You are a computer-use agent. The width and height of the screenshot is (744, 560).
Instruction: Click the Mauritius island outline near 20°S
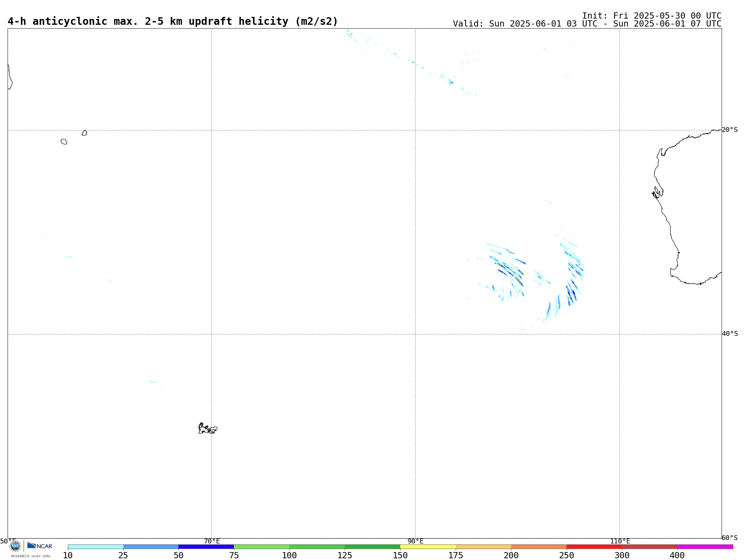click(84, 133)
